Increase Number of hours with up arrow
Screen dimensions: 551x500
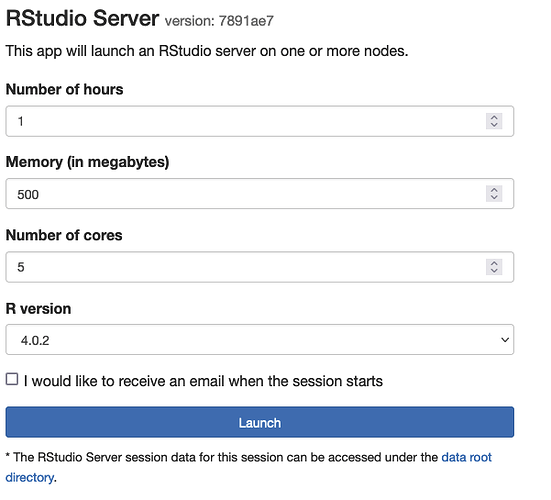tap(494, 117)
